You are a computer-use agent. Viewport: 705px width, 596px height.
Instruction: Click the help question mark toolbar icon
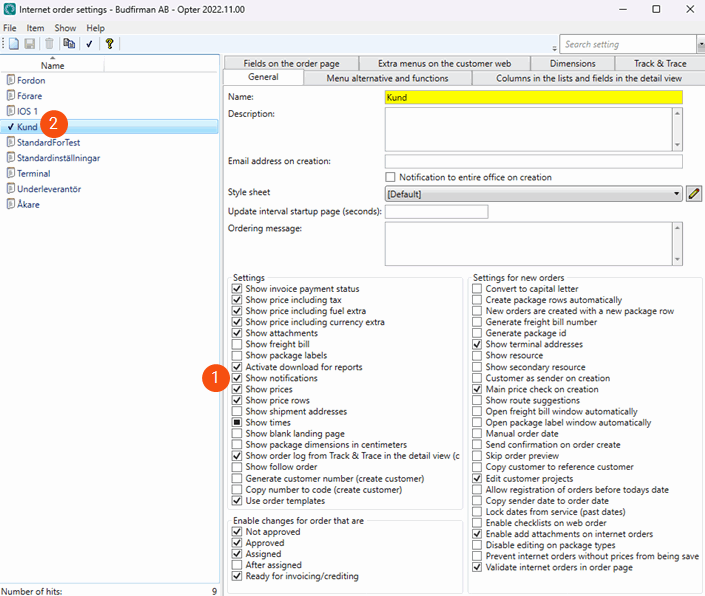click(x=109, y=44)
